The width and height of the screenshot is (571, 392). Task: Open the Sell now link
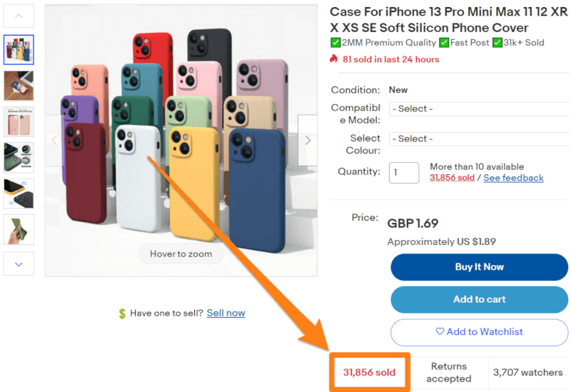click(x=226, y=313)
